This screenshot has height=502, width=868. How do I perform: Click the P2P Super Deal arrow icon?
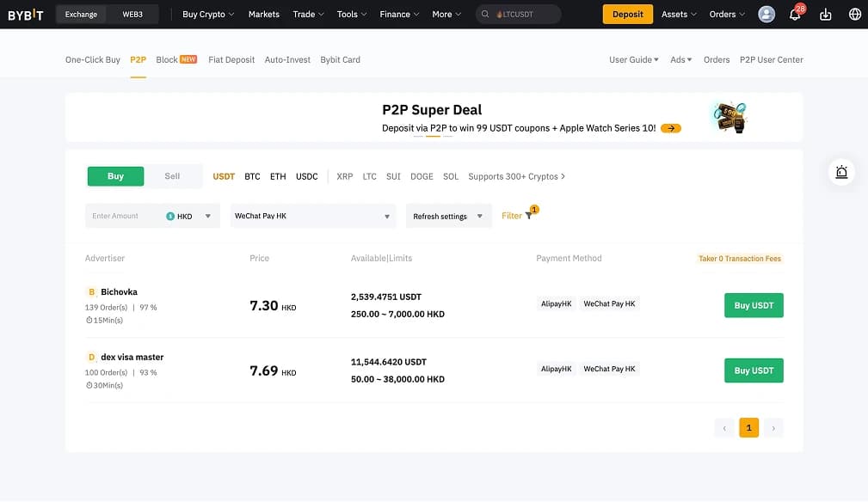pyautogui.click(x=671, y=128)
